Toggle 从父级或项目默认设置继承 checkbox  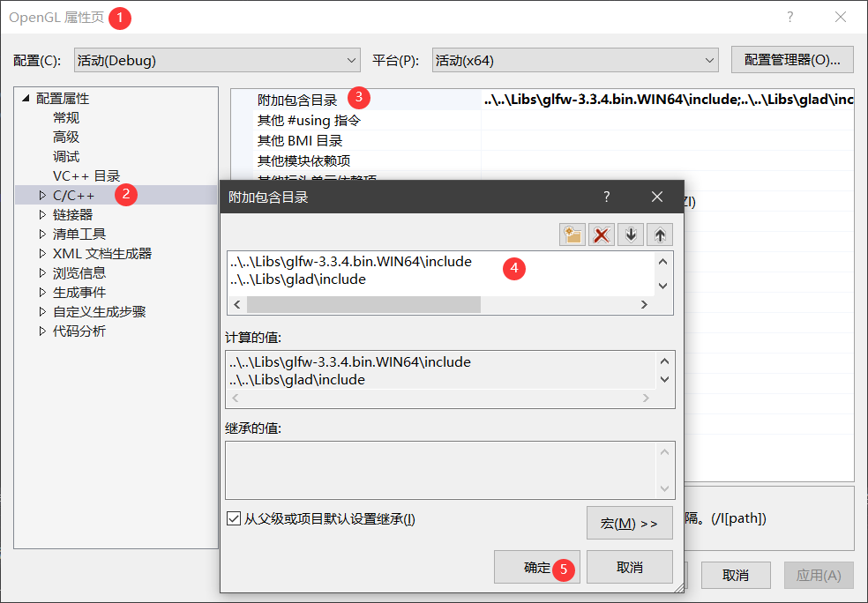[234, 519]
